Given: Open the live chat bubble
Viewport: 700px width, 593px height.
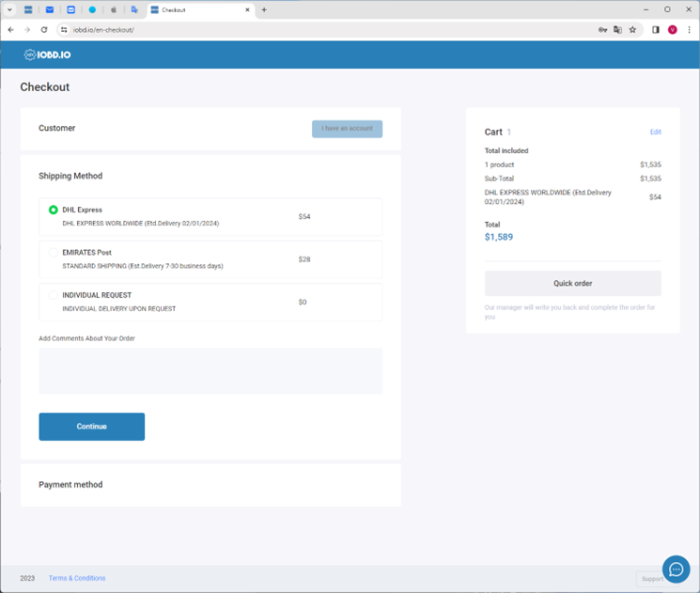Looking at the screenshot, I should tap(676, 569).
